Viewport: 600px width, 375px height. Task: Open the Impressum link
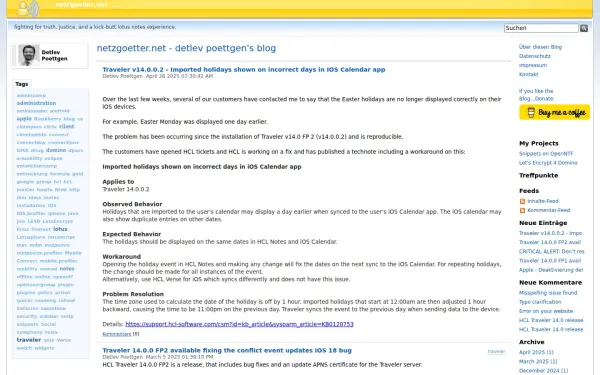[x=533, y=65]
